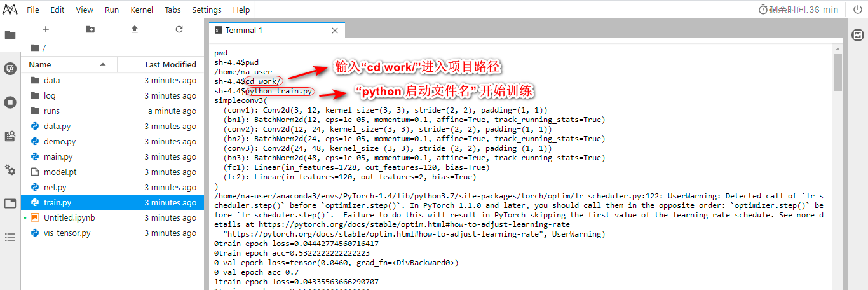
Task: Open the View menu
Action: (85, 10)
